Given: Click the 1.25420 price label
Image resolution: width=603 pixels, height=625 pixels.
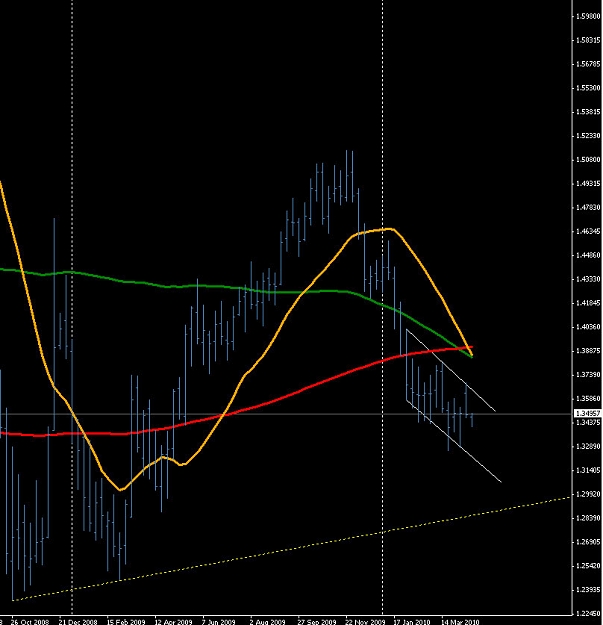Looking at the screenshot, I should (x=588, y=566).
